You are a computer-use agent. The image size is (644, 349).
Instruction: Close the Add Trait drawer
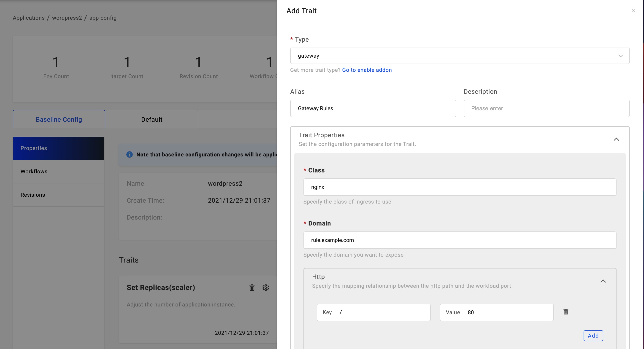click(633, 11)
